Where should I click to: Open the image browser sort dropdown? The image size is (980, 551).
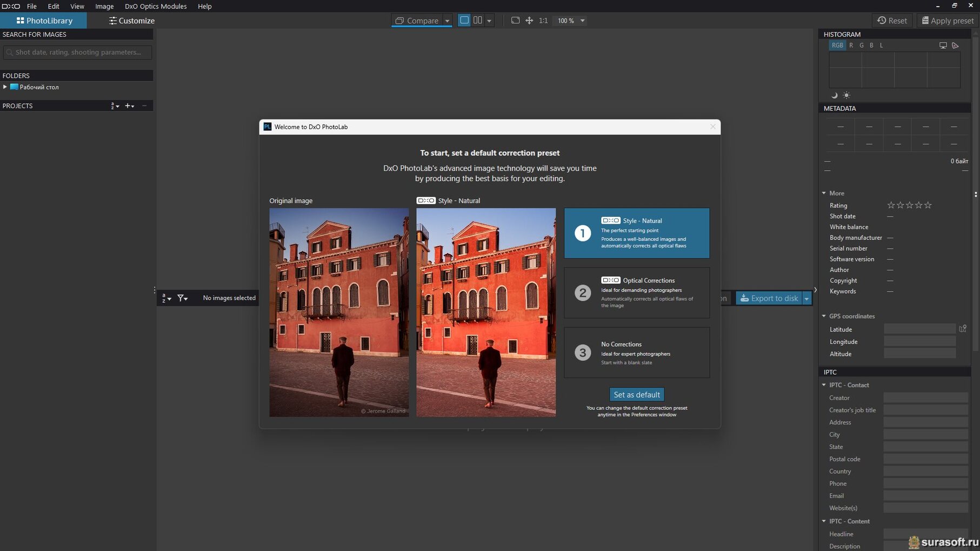pyautogui.click(x=166, y=298)
